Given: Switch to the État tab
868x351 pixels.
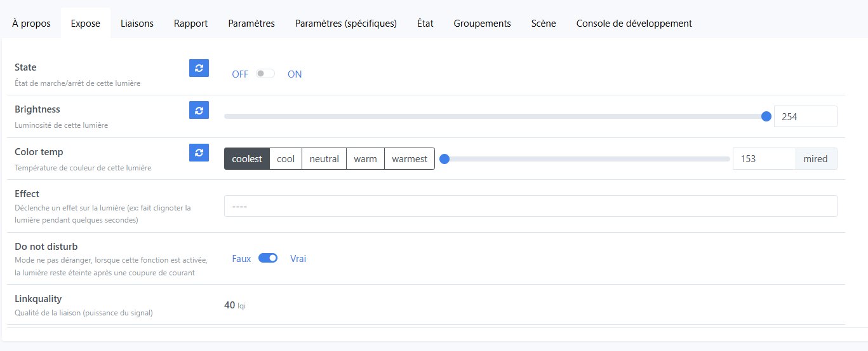Looking at the screenshot, I should (x=425, y=24).
